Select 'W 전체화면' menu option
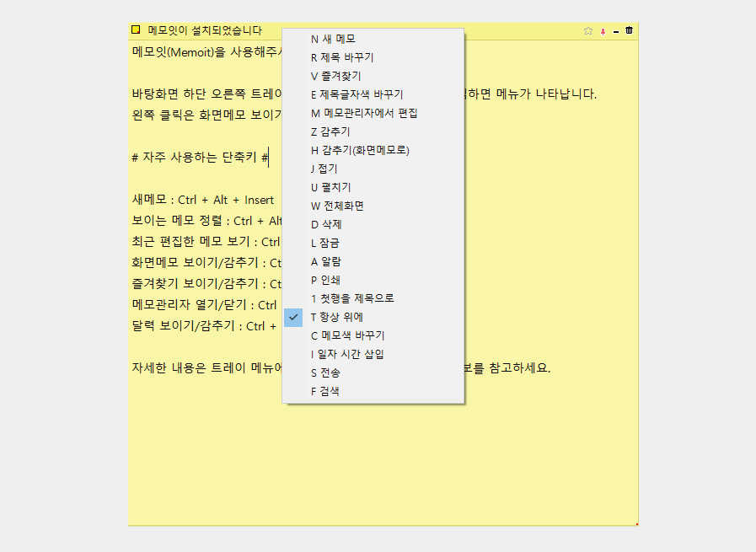 373,206
